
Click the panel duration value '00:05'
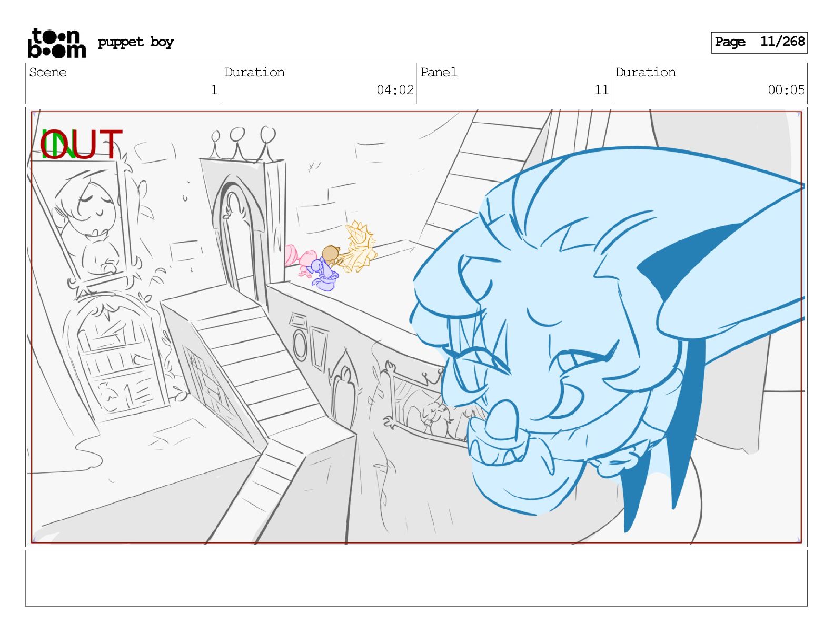coord(786,90)
